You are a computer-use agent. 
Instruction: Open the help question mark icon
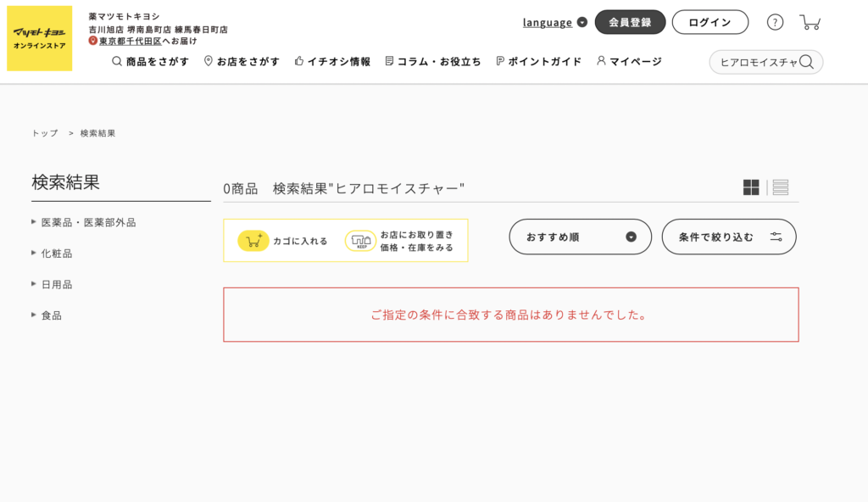pyautogui.click(x=775, y=22)
